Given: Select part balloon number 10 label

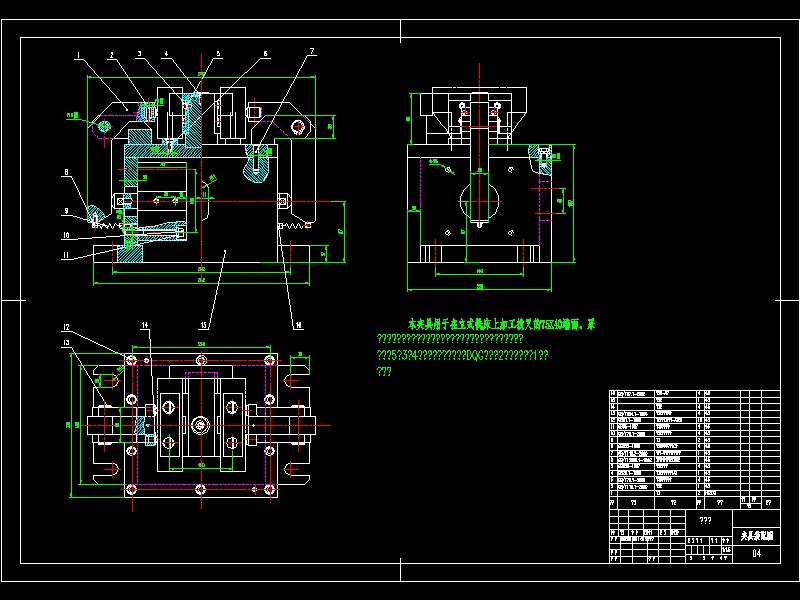Looking at the screenshot, I should (66, 236).
